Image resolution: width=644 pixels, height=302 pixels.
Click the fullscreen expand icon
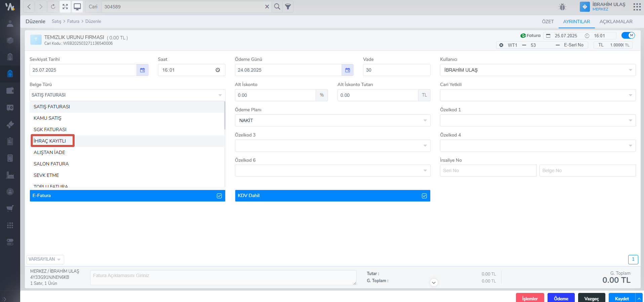pyautogui.click(x=65, y=7)
